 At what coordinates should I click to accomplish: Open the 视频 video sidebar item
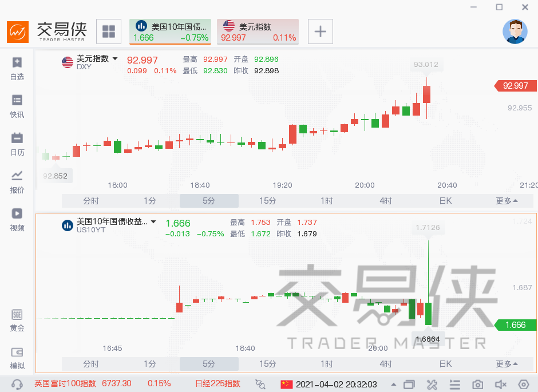17,220
